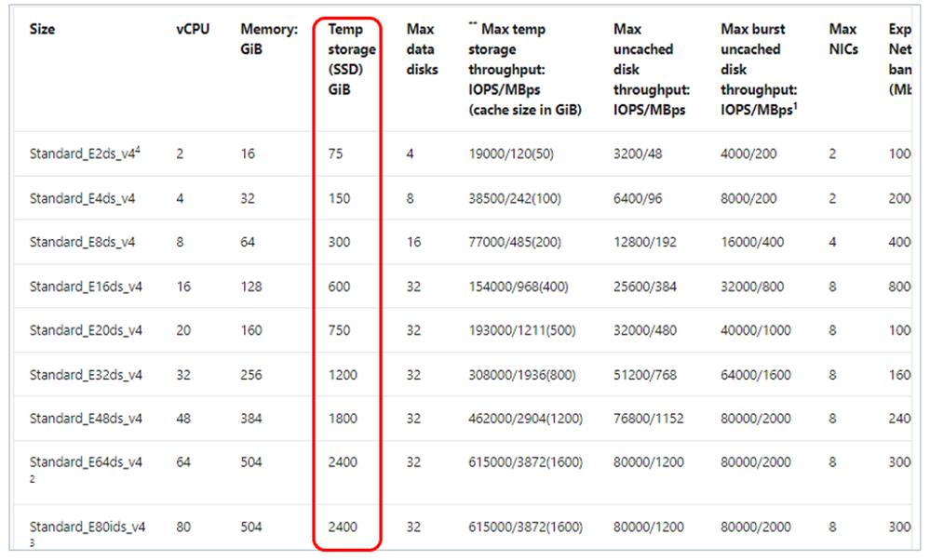Click max data disks 16 in E8ds_v4 row

[413, 243]
